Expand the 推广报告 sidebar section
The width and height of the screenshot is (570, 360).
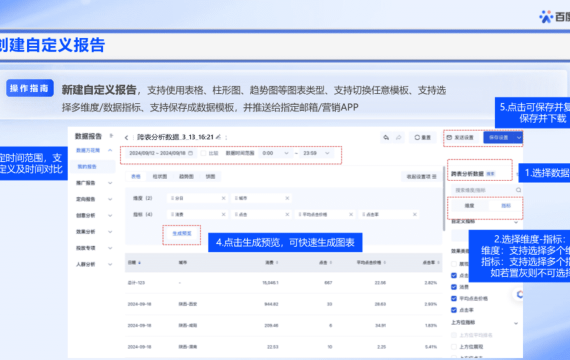click(110, 183)
